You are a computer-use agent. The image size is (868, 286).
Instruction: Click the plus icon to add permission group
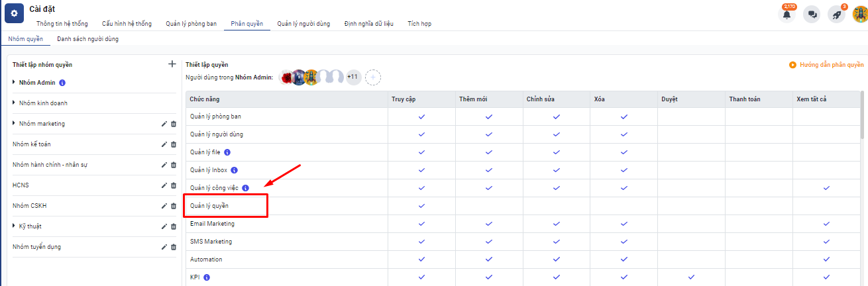(x=172, y=64)
